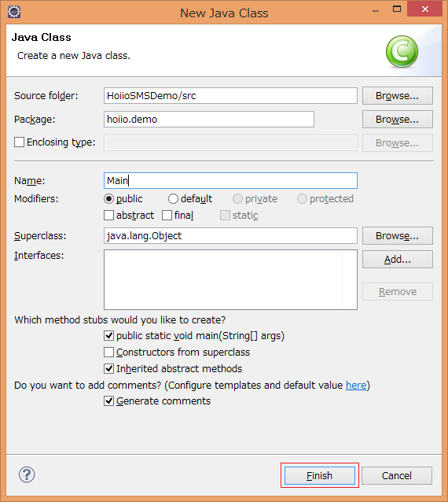Uncheck public static void main stub
The height and width of the screenshot is (502, 448).
[x=108, y=335]
